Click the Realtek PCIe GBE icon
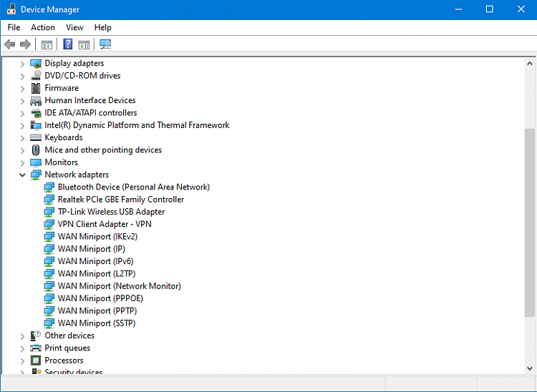This screenshot has height=392, width=537. click(x=49, y=200)
